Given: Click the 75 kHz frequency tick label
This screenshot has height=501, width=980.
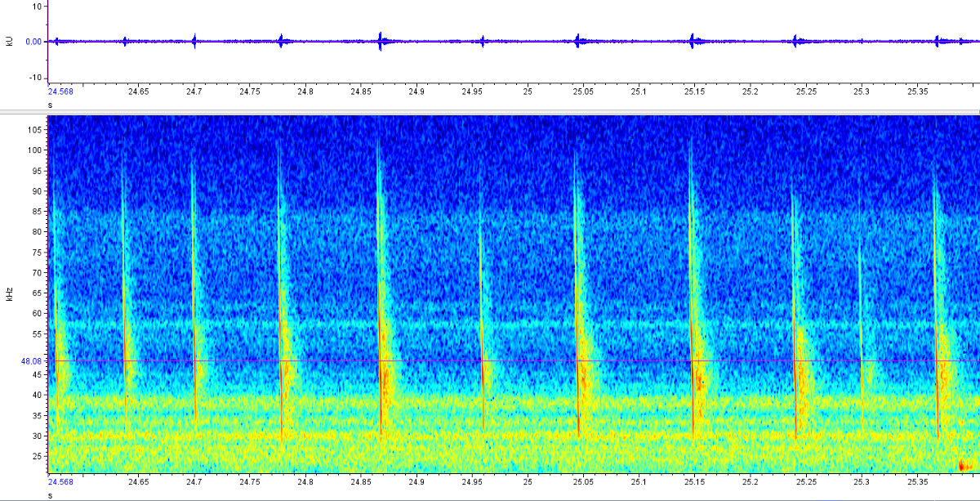Looking at the screenshot, I should [38, 252].
